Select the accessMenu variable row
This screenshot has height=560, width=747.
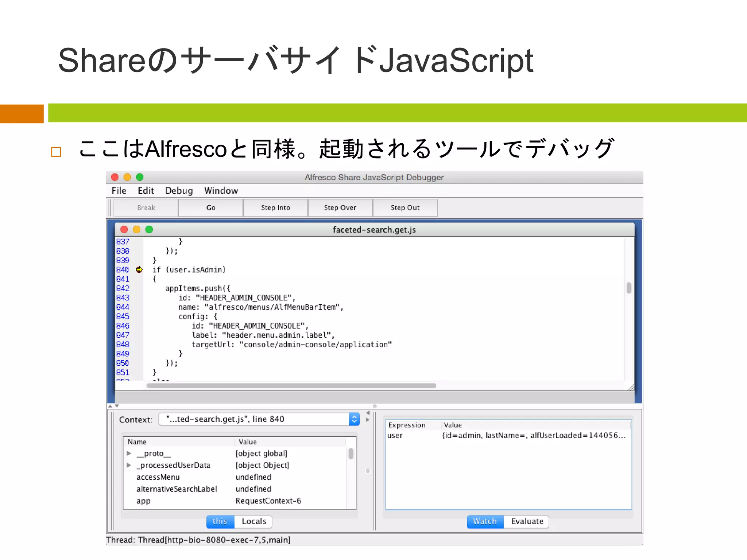235,477
